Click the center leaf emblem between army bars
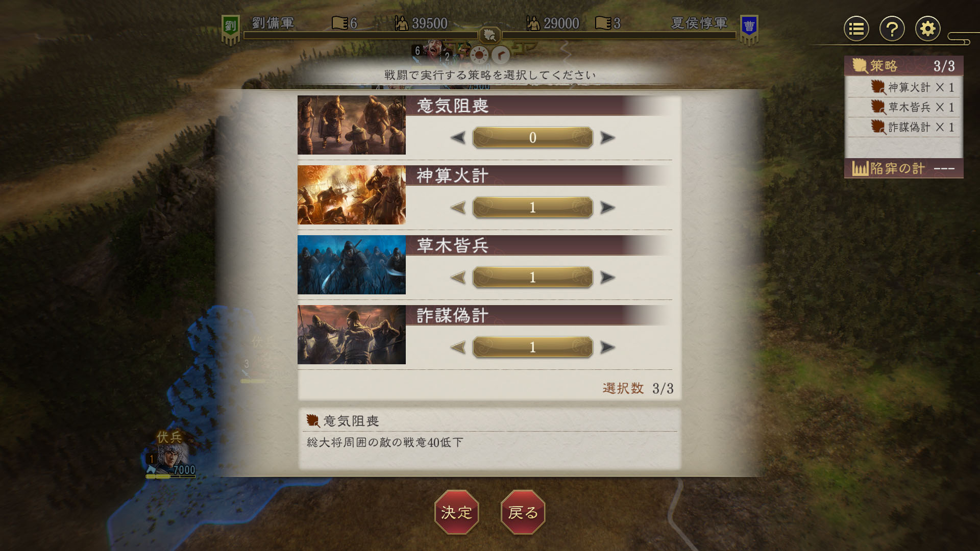The image size is (980, 551). pyautogui.click(x=489, y=35)
